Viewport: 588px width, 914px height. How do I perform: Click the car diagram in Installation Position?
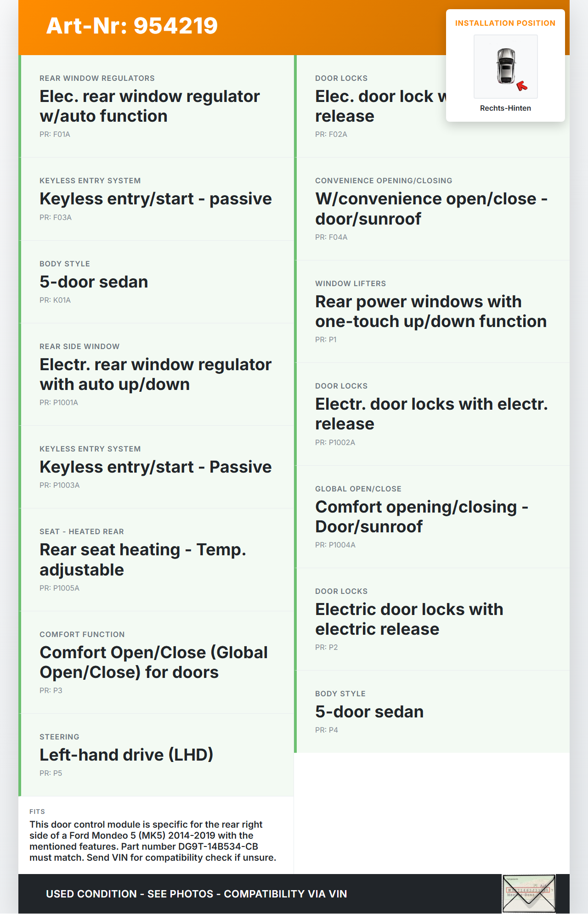tap(505, 67)
